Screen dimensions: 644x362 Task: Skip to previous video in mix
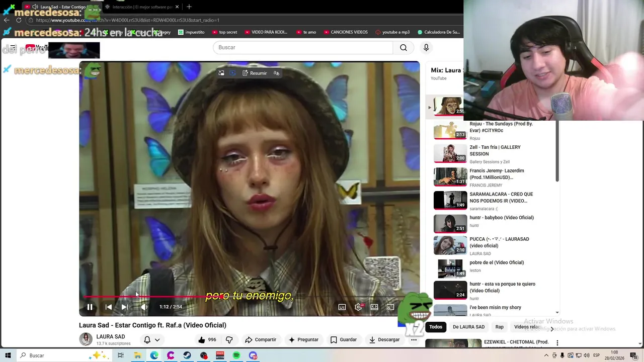[x=108, y=307]
